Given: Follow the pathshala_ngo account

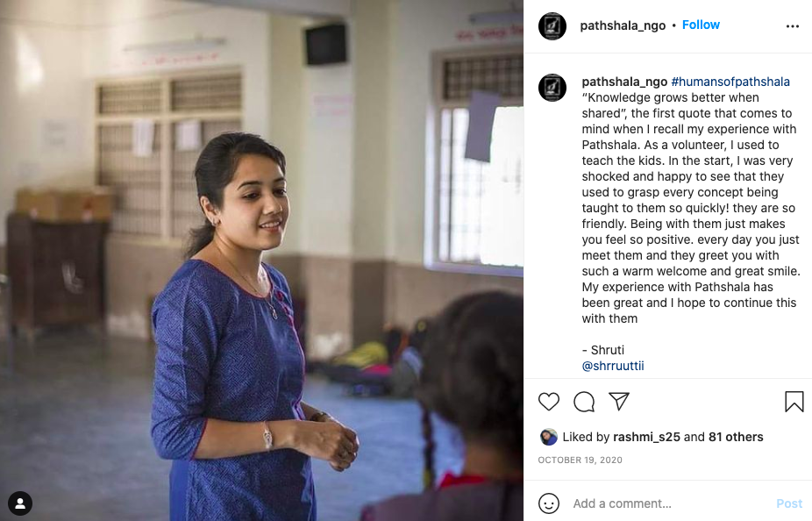Looking at the screenshot, I should (x=701, y=25).
